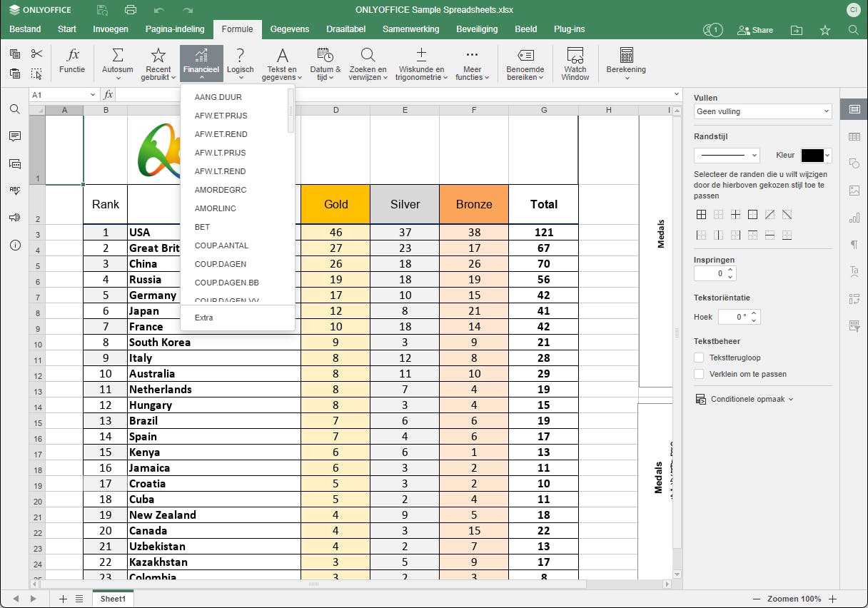868x608 pixels.
Task: Choose Extra at bottom of function menu
Action: (x=238, y=318)
